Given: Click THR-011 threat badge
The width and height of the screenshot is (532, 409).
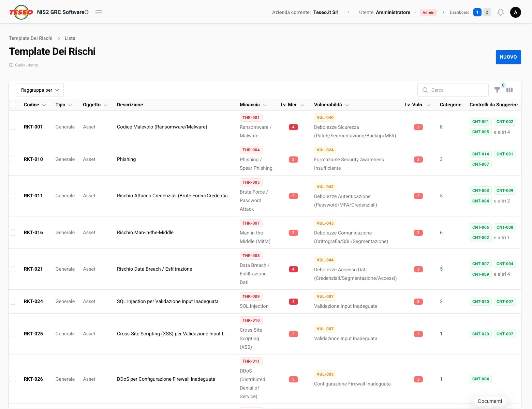Looking at the screenshot, I should pyautogui.click(x=251, y=361).
